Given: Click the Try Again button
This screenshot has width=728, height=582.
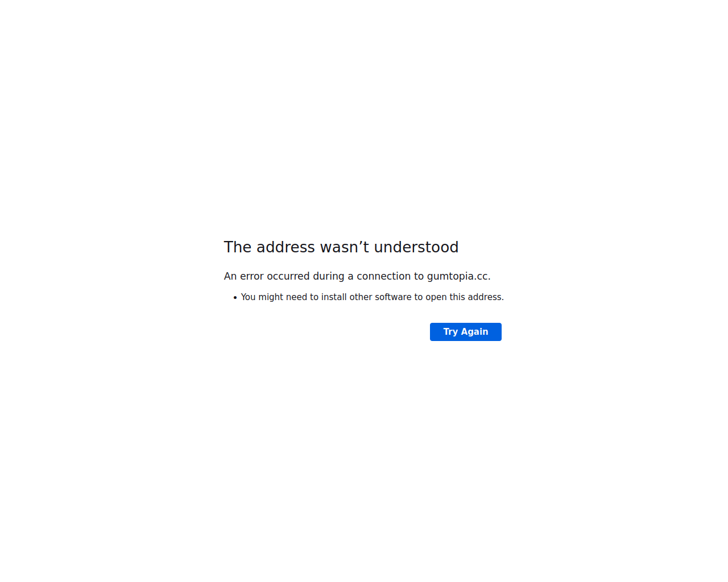Looking at the screenshot, I should [x=465, y=332].
